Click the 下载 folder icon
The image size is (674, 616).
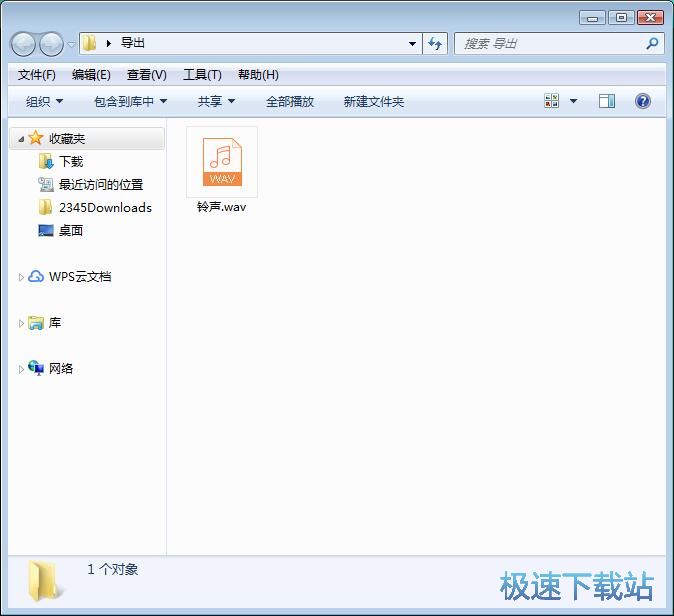coord(46,161)
